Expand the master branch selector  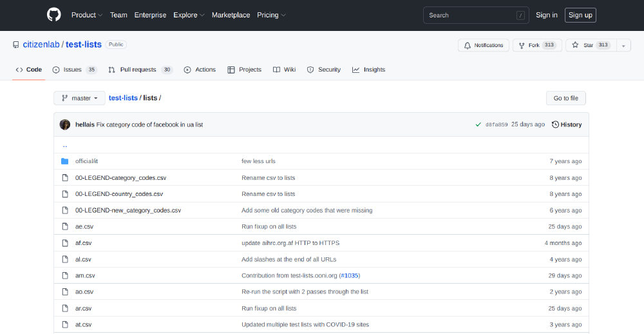80,98
